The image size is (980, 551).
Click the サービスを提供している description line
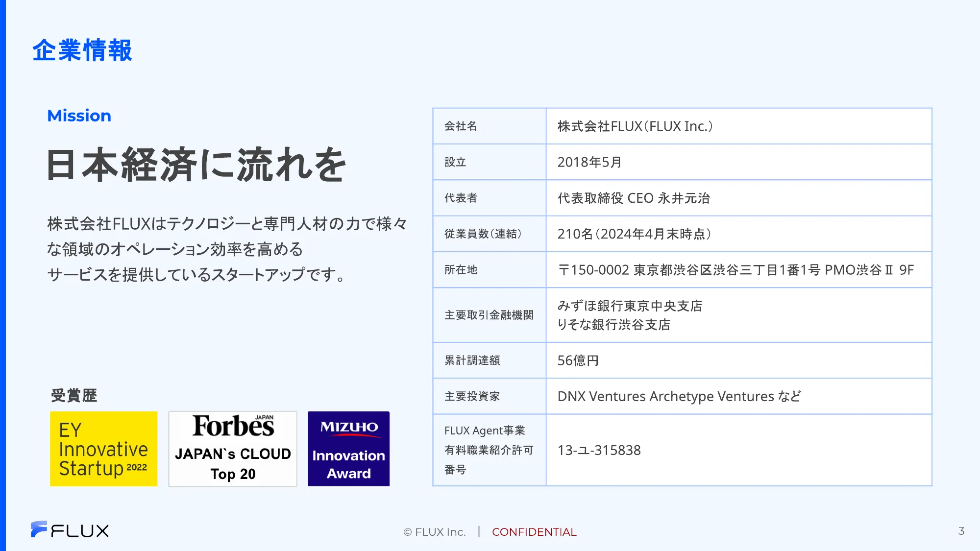(x=196, y=274)
